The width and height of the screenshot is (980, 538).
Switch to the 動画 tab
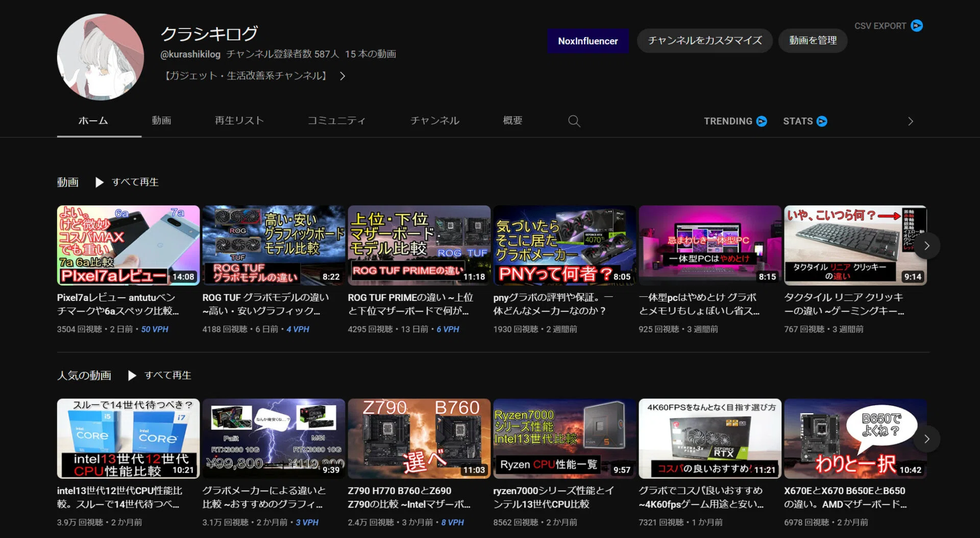161,121
